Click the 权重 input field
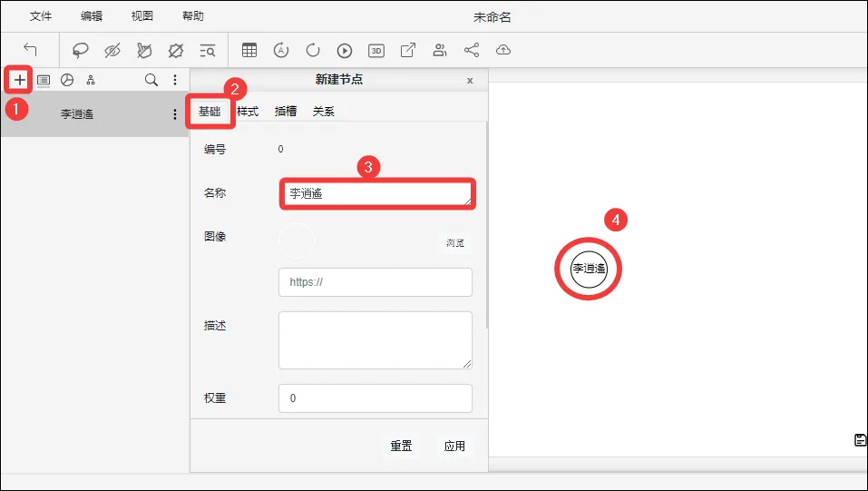 click(375, 398)
